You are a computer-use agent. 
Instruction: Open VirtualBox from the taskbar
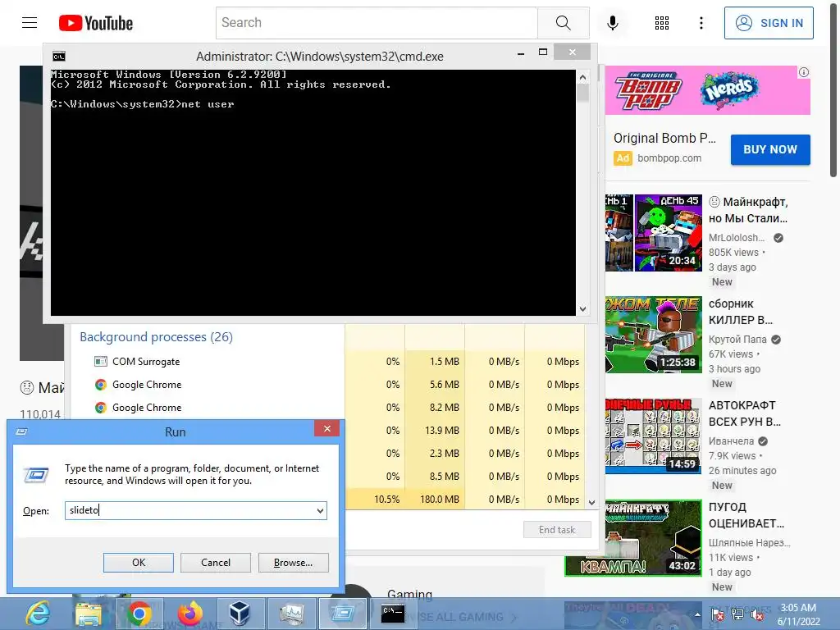tap(240, 614)
